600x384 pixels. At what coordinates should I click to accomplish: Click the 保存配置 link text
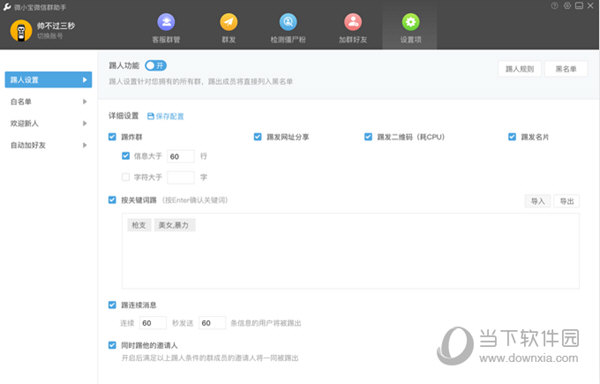(170, 116)
